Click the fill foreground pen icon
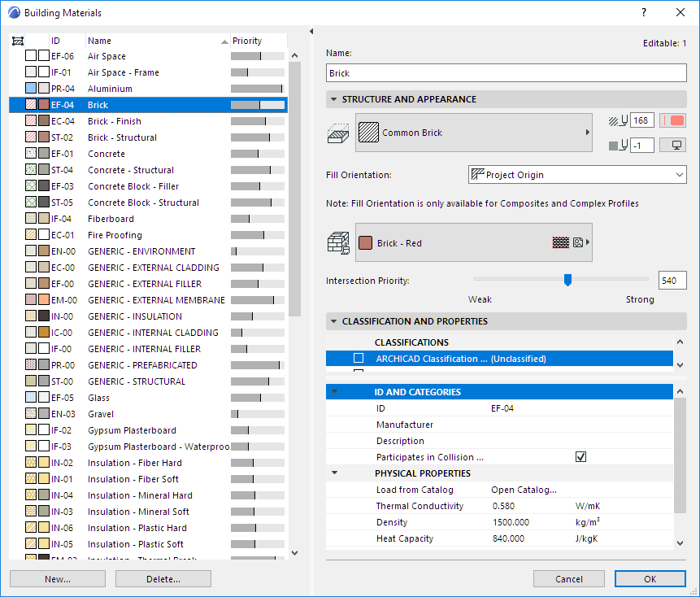 [619, 120]
